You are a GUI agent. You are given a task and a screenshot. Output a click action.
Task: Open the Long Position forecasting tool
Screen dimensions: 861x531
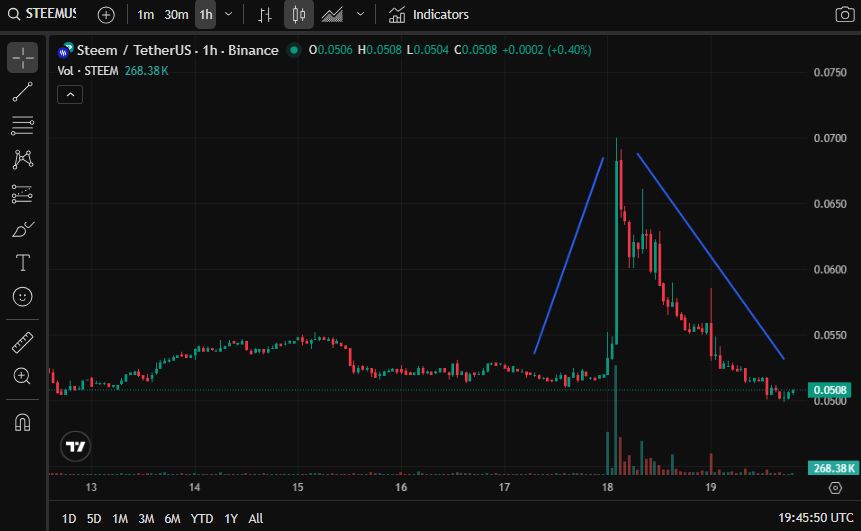pos(23,194)
